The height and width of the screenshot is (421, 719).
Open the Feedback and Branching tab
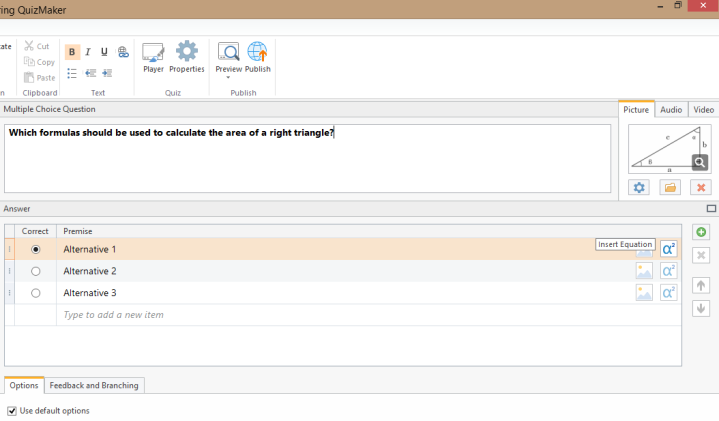point(94,385)
